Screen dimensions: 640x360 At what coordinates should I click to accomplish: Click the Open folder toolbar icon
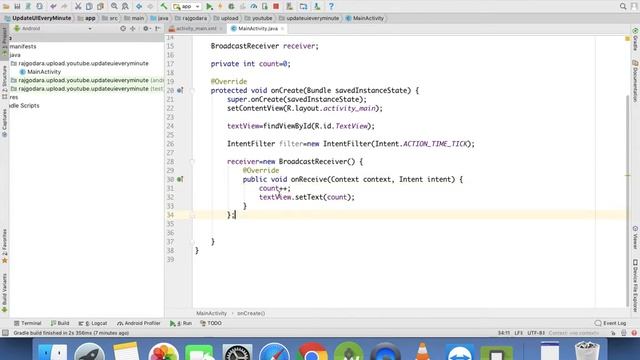point(6,6)
